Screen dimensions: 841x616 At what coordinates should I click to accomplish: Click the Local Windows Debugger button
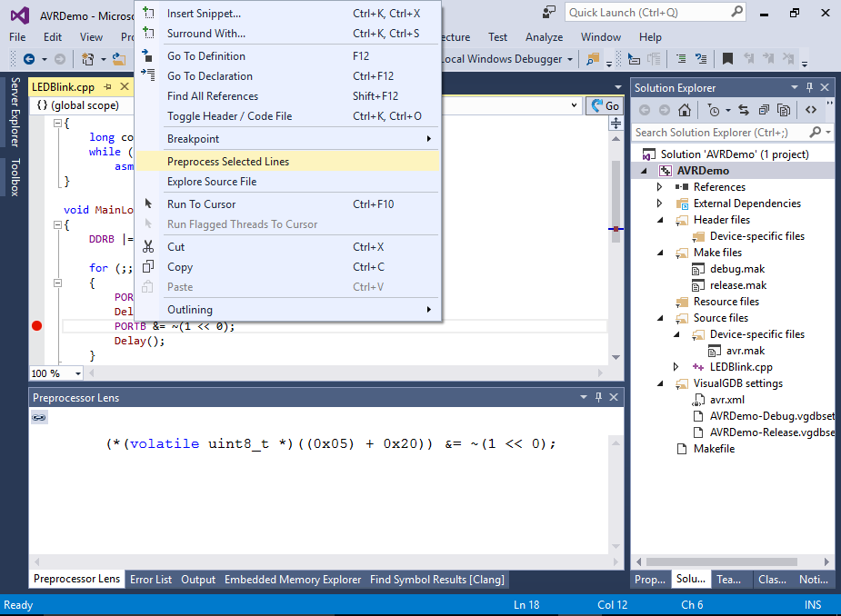tap(502, 59)
